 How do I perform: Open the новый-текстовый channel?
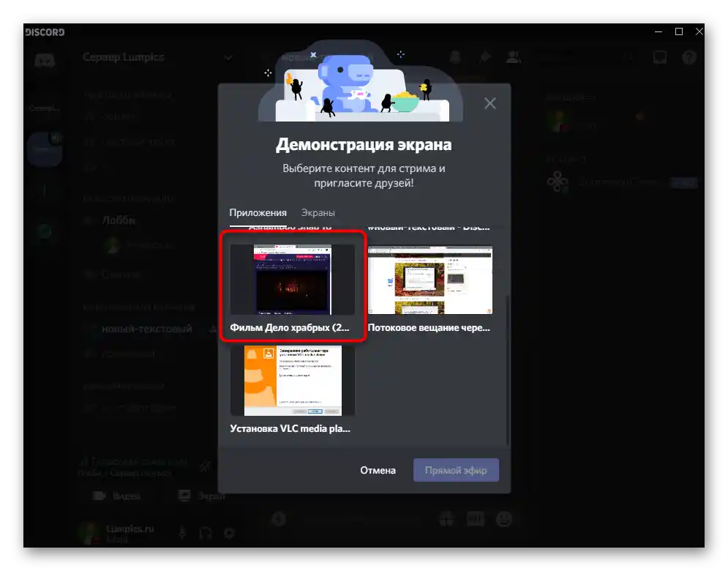(x=147, y=329)
